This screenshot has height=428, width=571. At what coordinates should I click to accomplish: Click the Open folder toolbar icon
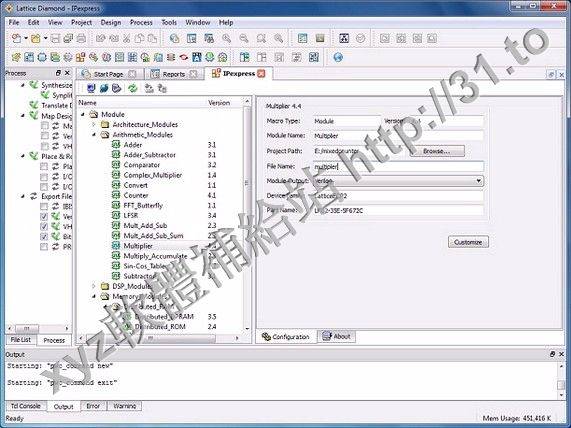click(35, 38)
